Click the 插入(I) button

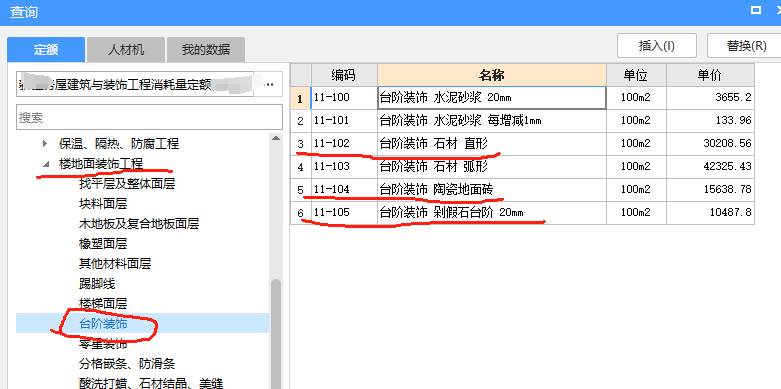tap(656, 46)
